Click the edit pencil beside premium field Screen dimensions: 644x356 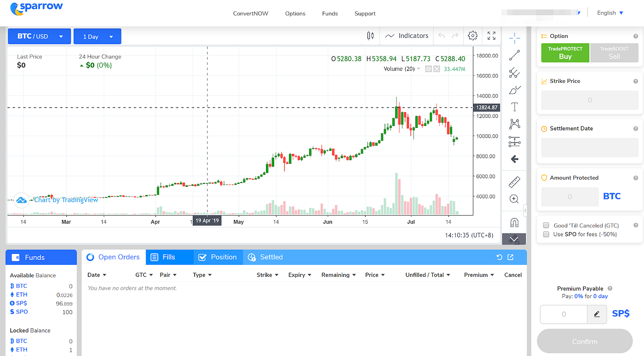(597, 314)
